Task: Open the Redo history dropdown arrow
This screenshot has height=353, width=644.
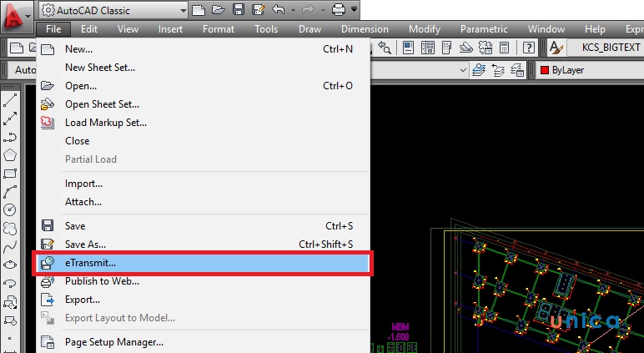Action: [323, 10]
